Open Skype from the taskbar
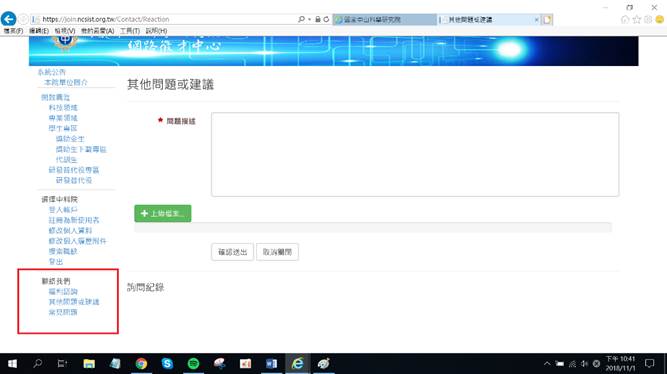 [x=167, y=363]
